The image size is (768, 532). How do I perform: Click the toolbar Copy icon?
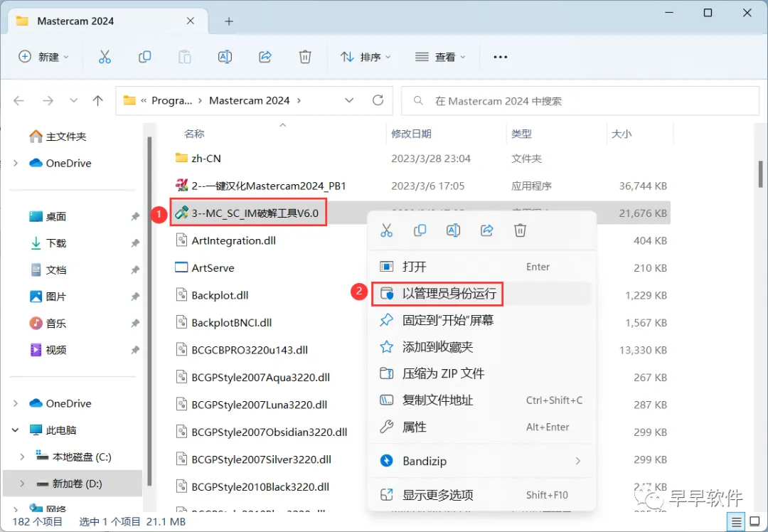(x=144, y=57)
